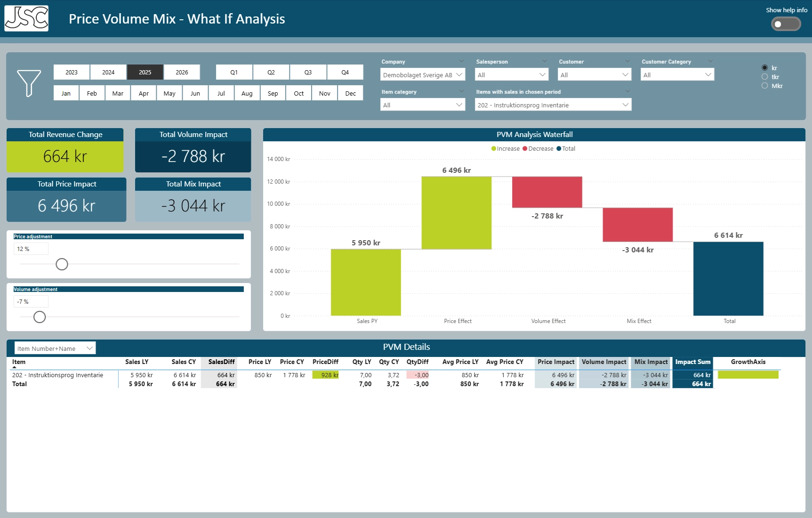
Task: Click the Volume adjustment value field
Action: (31, 301)
